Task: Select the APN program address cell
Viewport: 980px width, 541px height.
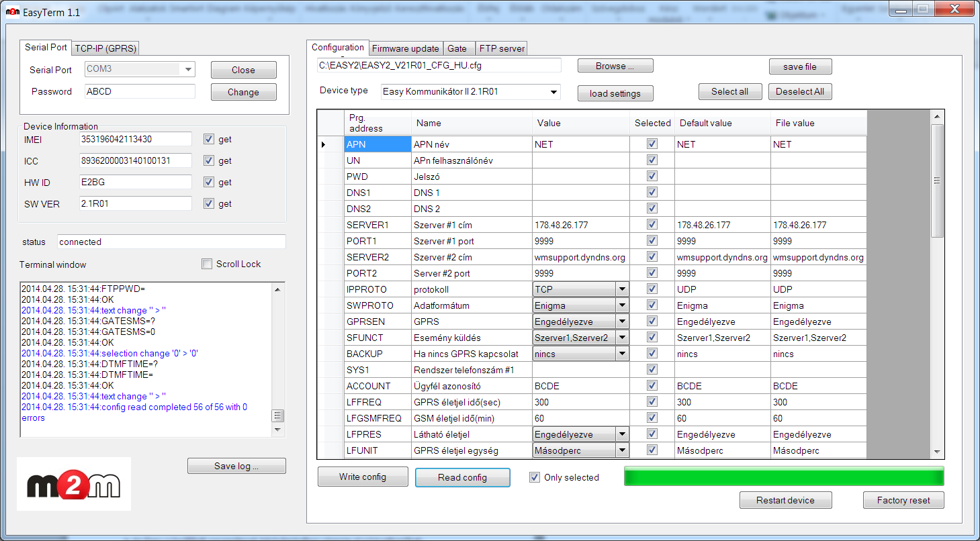Action: click(377, 144)
